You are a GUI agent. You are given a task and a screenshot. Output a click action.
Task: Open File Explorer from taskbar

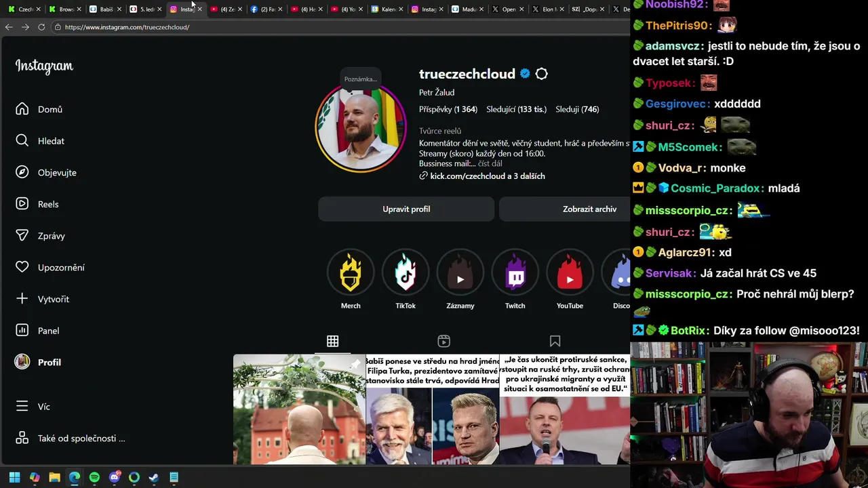(x=54, y=477)
